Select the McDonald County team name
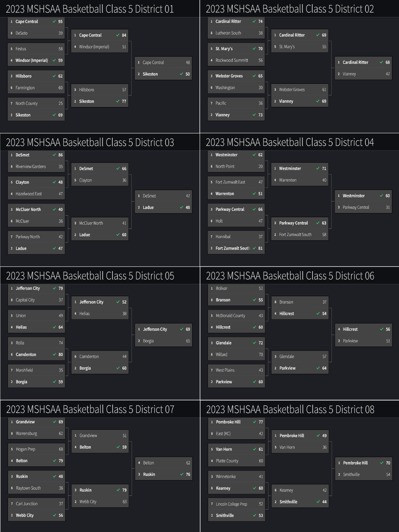The image size is (399, 532). pyautogui.click(x=230, y=316)
